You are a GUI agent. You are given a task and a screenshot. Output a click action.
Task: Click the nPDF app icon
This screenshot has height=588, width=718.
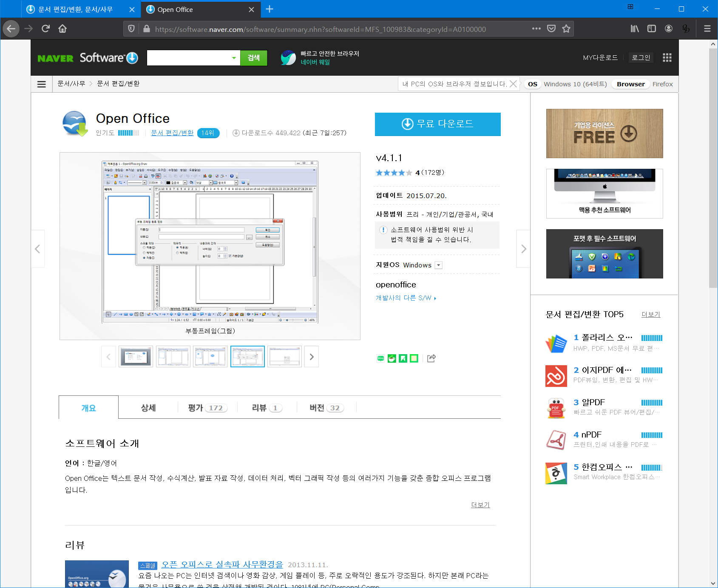[x=556, y=440]
